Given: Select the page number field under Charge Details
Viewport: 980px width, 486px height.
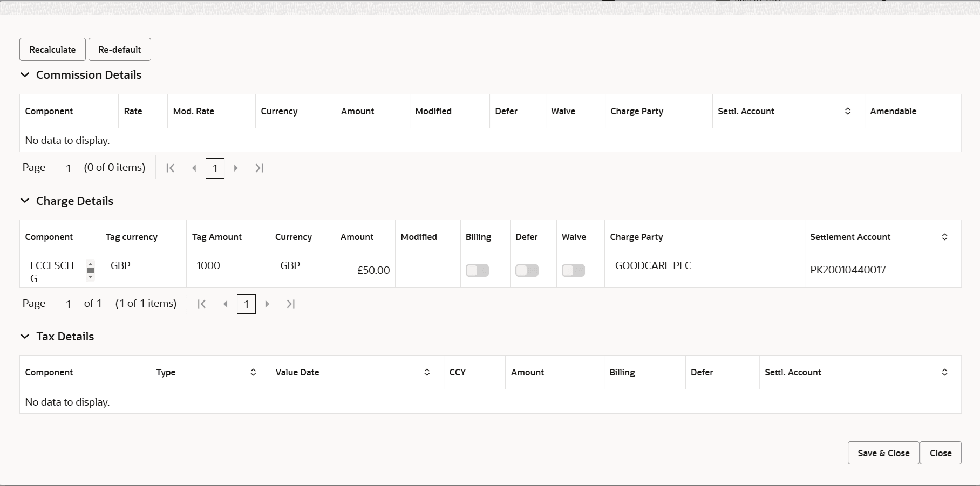Looking at the screenshot, I should 247,304.
